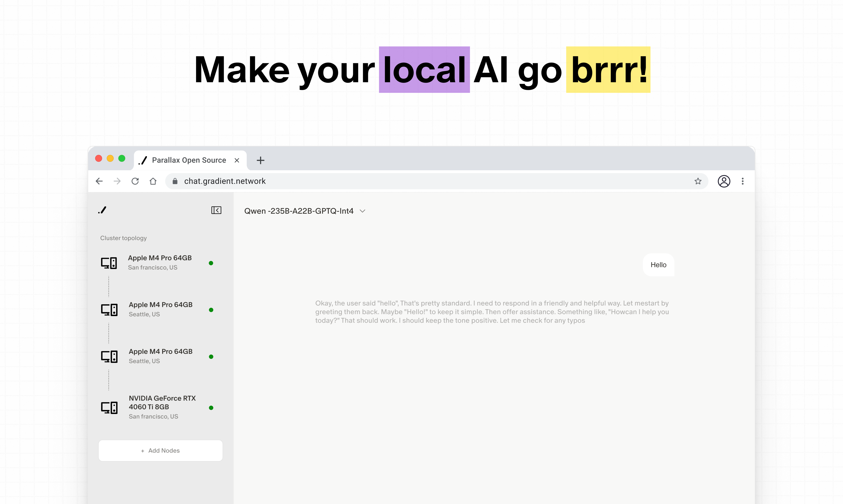Select the NVIDIA GeForce RTX 4060 Ti node
843x504 pixels.
162,407
